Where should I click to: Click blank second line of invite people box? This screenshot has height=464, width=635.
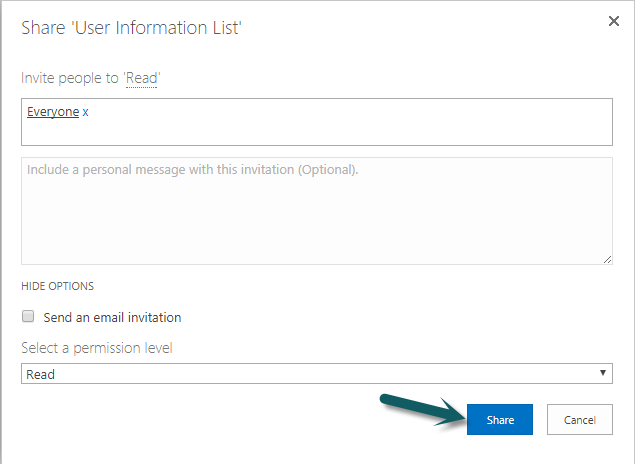(x=317, y=132)
